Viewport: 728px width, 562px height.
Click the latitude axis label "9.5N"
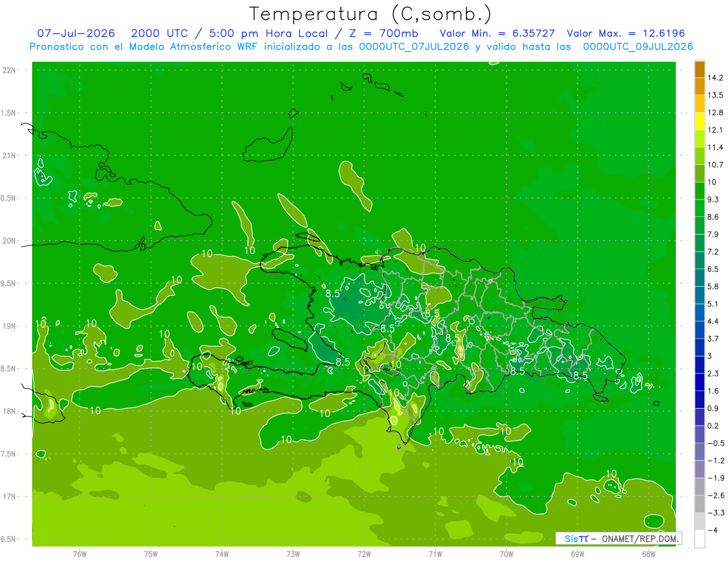[x=9, y=283]
